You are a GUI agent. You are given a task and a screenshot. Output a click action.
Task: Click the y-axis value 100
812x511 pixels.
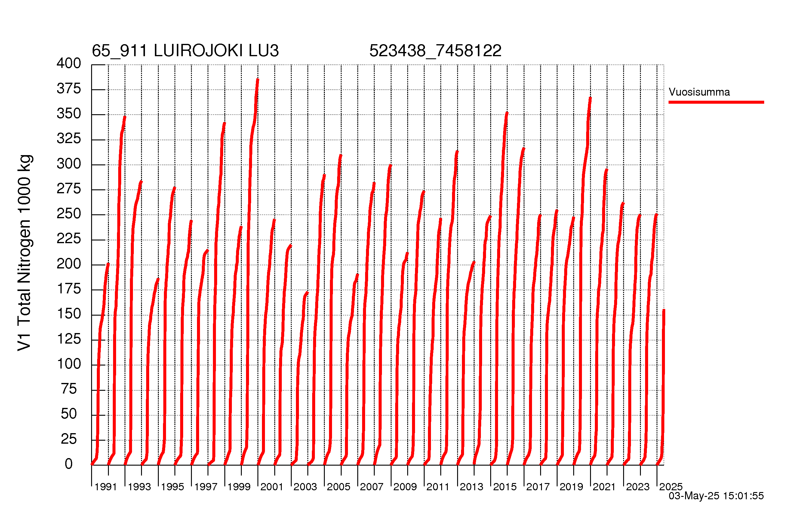click(x=69, y=364)
